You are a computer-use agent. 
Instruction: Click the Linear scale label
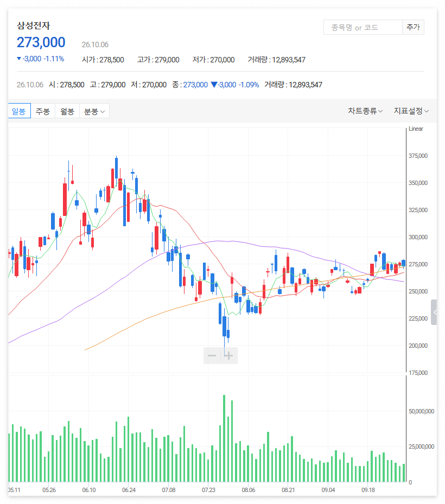[x=416, y=129]
